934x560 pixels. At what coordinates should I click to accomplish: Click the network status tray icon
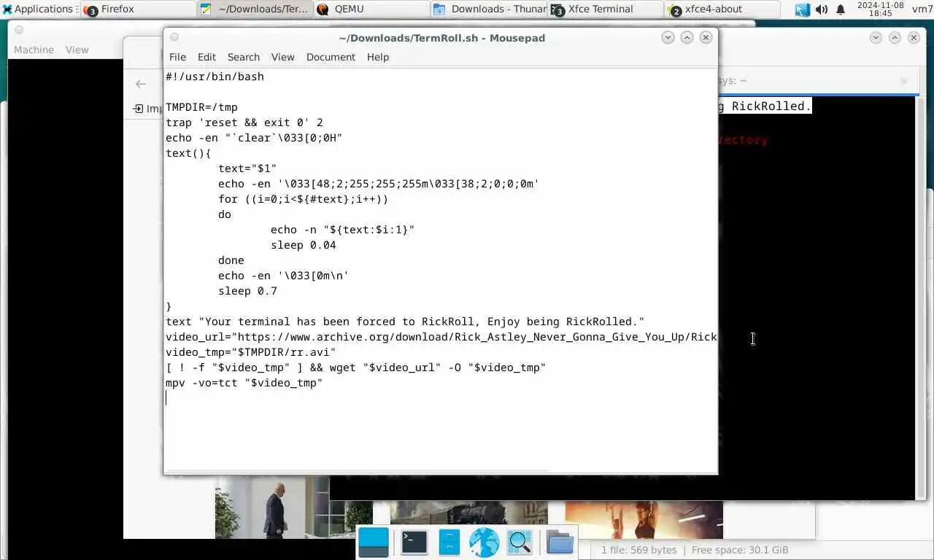[x=803, y=9]
